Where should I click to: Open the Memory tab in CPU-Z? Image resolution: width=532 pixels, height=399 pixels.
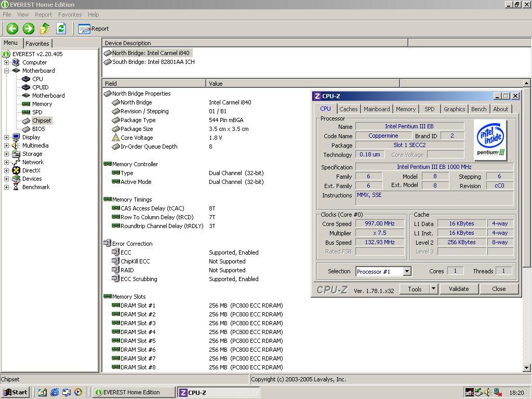[x=406, y=109]
